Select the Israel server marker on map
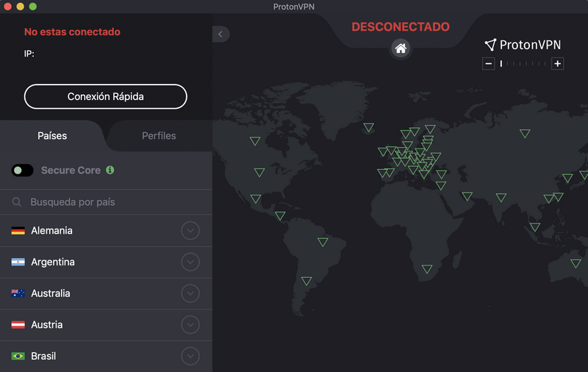588x372 pixels. 440,185
